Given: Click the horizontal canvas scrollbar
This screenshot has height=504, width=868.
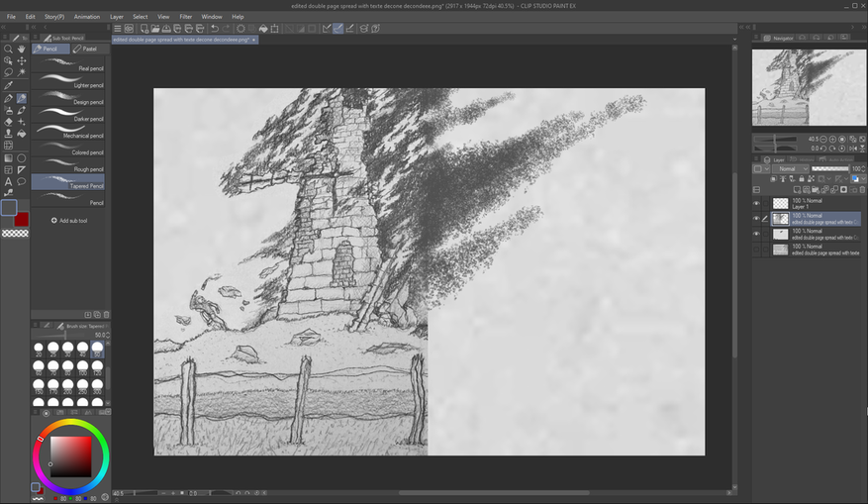Looking at the screenshot, I should tap(494, 492).
